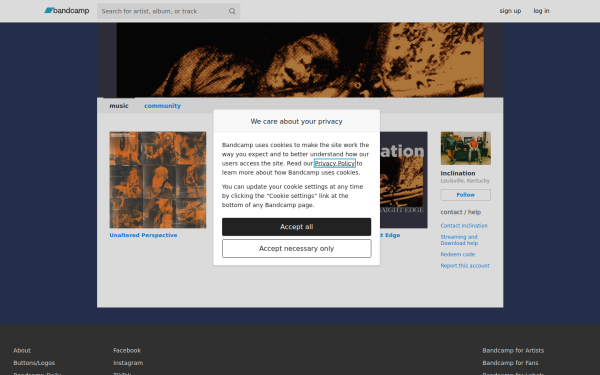
Task: Open Streaming and Download help
Action: (459, 240)
